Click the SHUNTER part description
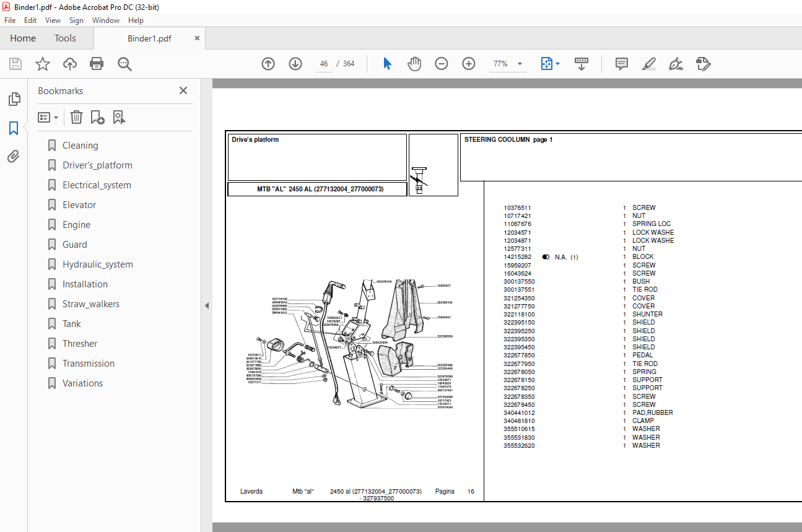Screen dimensions: 802x532 (647, 314)
